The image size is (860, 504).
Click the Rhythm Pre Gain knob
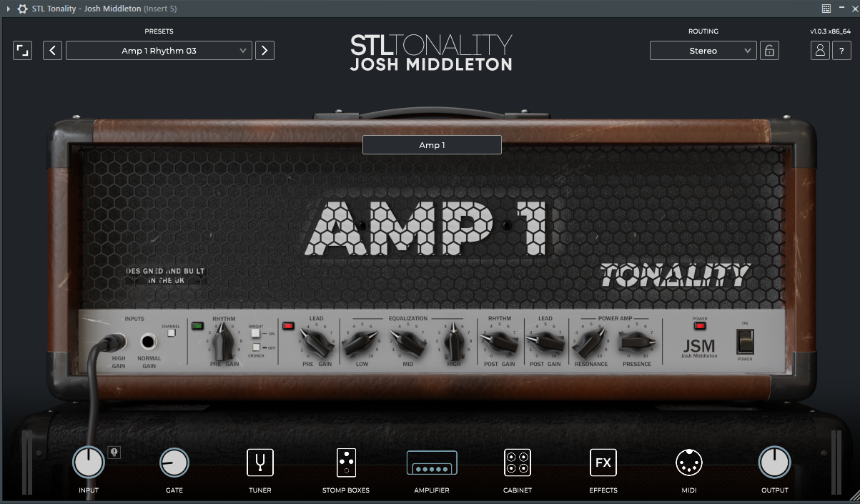coord(224,341)
